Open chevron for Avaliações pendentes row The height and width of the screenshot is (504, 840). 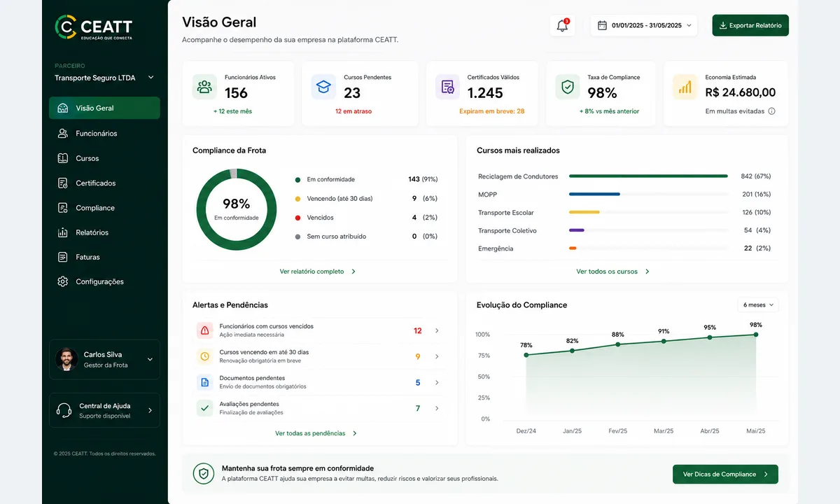click(437, 408)
